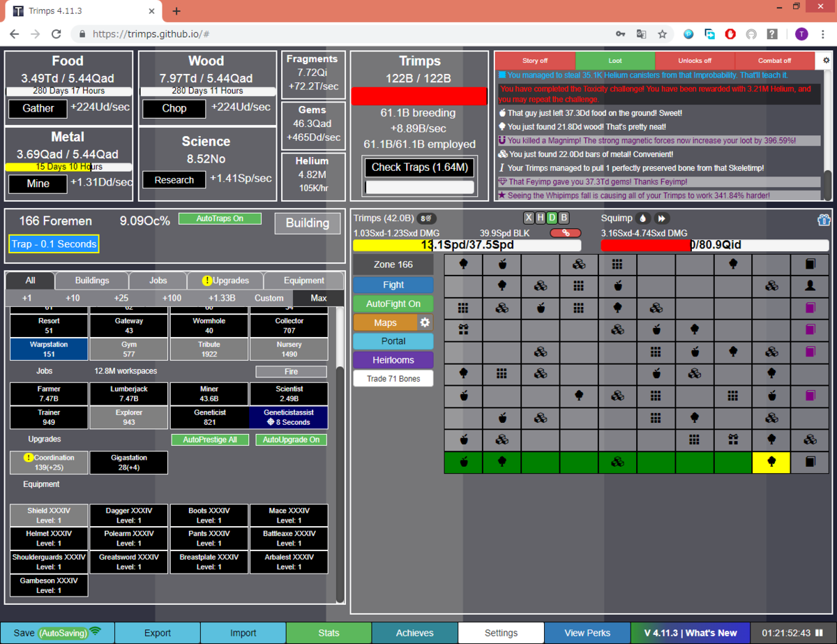Click the Gather food button
The width and height of the screenshot is (837, 644).
pyautogui.click(x=38, y=108)
